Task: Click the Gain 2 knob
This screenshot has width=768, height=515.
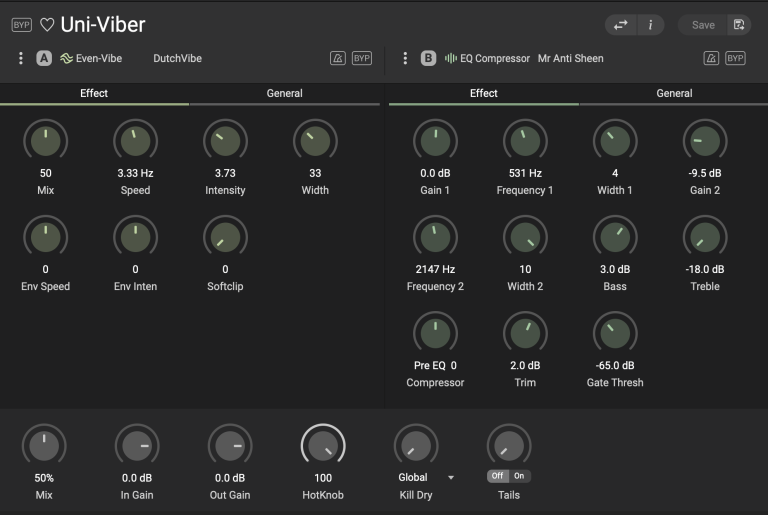Action: pyautogui.click(x=705, y=141)
